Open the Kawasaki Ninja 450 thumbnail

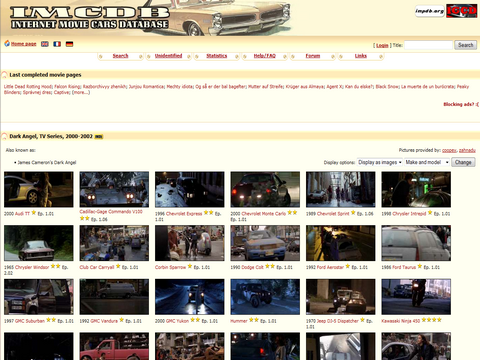[416, 297]
